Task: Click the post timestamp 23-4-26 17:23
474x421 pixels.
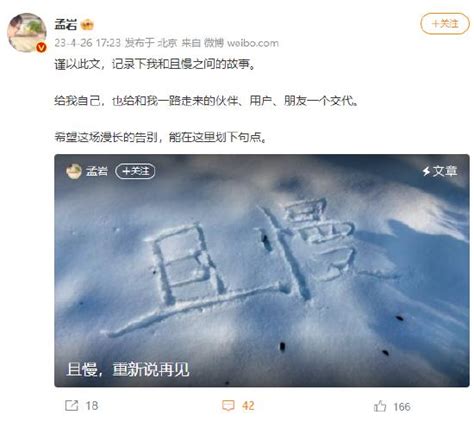Action: (x=87, y=43)
